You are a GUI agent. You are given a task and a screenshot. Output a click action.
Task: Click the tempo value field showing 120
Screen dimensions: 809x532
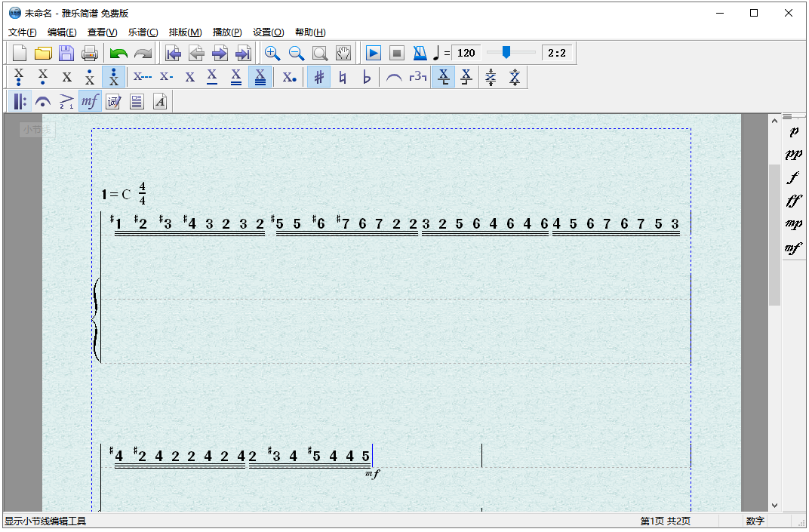466,53
